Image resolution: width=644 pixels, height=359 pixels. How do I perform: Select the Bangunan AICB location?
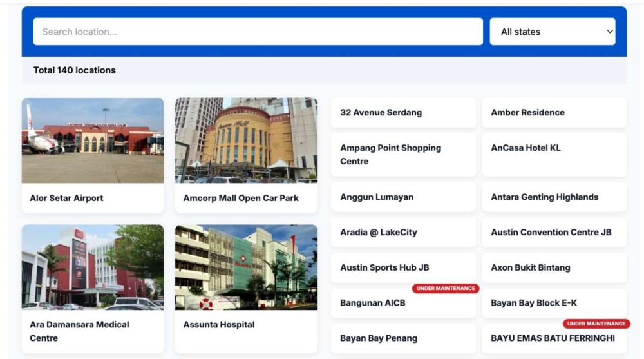point(403,303)
